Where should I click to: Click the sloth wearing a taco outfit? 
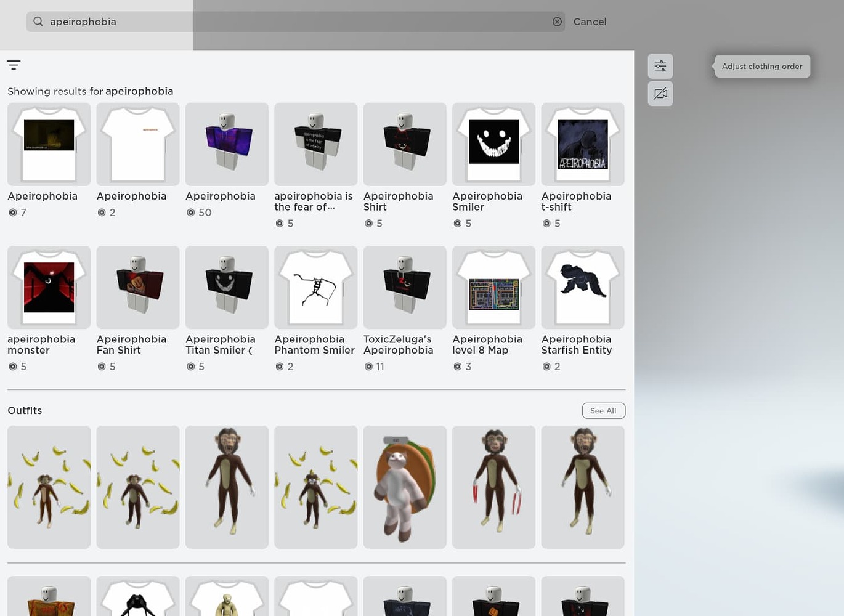tap(404, 487)
